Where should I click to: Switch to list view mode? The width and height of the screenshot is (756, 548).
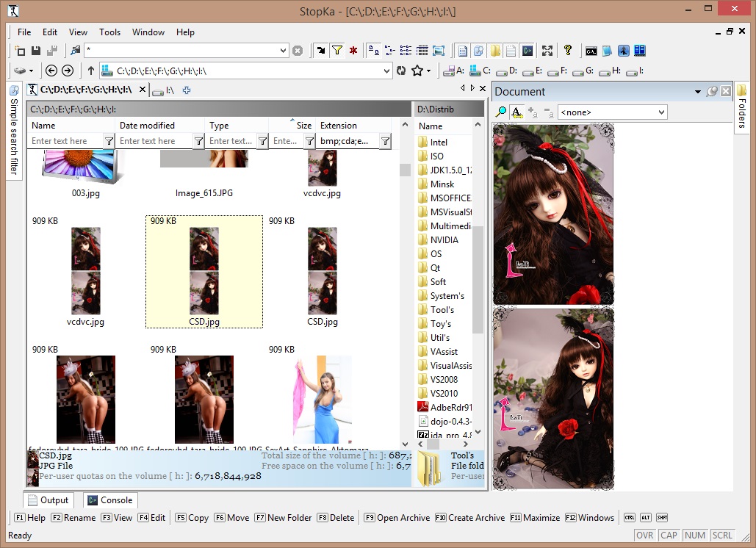(x=406, y=50)
